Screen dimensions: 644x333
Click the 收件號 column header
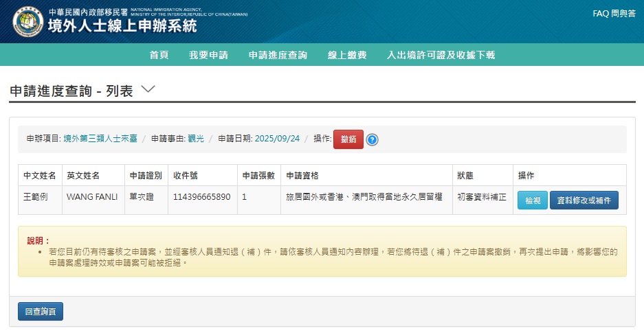[185, 175]
